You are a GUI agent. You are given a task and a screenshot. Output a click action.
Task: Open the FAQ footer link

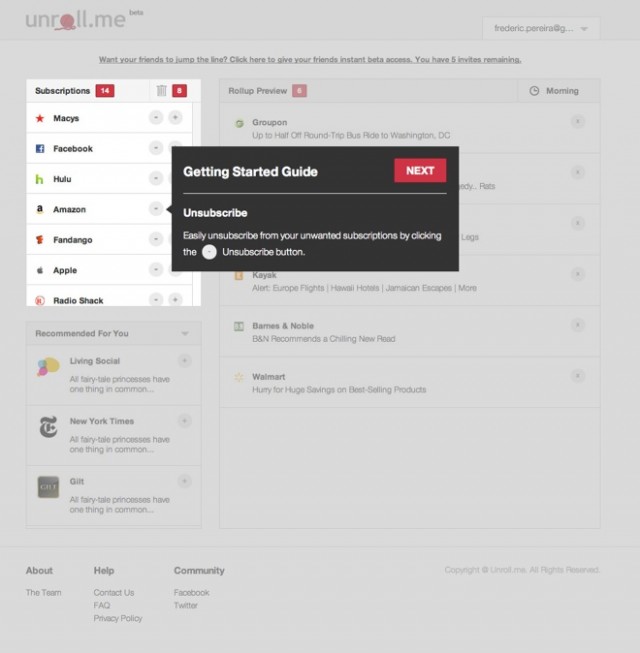click(x=102, y=605)
